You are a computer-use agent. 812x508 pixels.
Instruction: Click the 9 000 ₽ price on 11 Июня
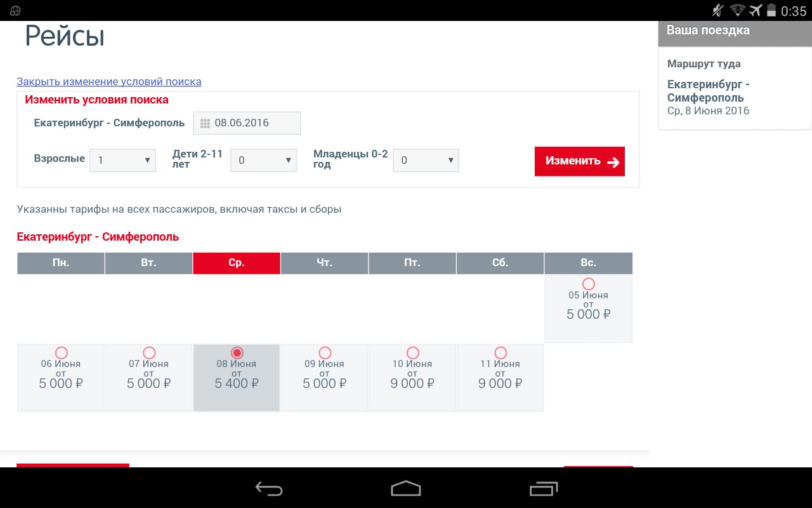(500, 383)
